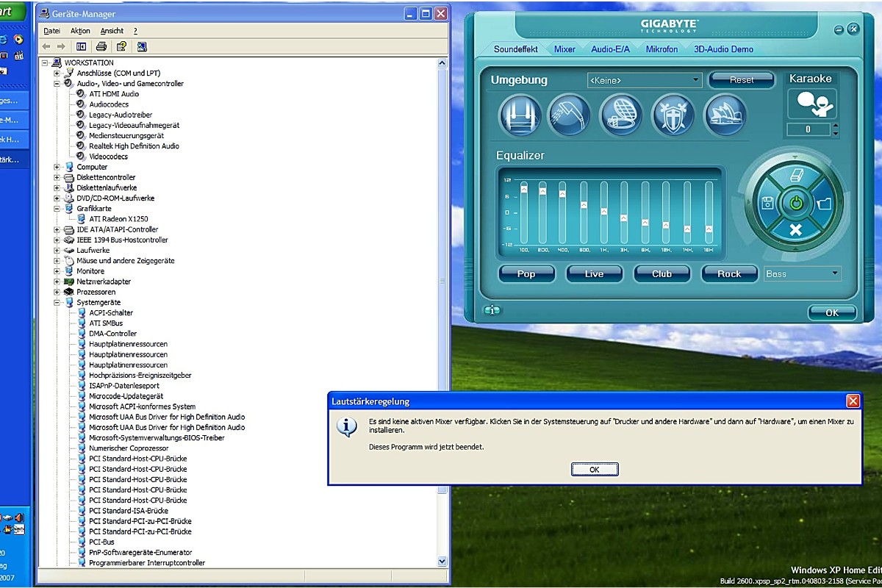882x588 pixels.
Task: Click OK in the Gigabyte audio panel
Action: [x=831, y=312]
